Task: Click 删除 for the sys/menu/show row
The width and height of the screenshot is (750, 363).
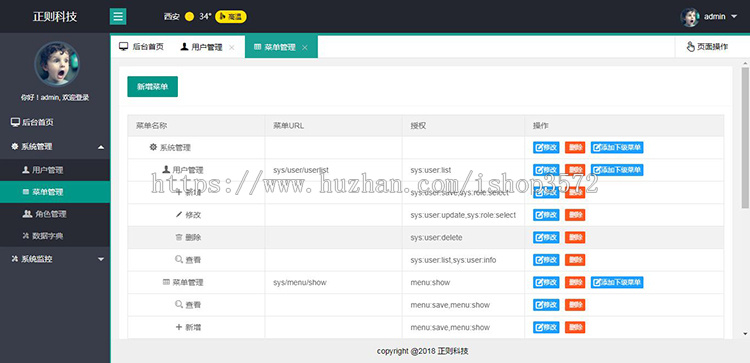Action: (x=575, y=282)
